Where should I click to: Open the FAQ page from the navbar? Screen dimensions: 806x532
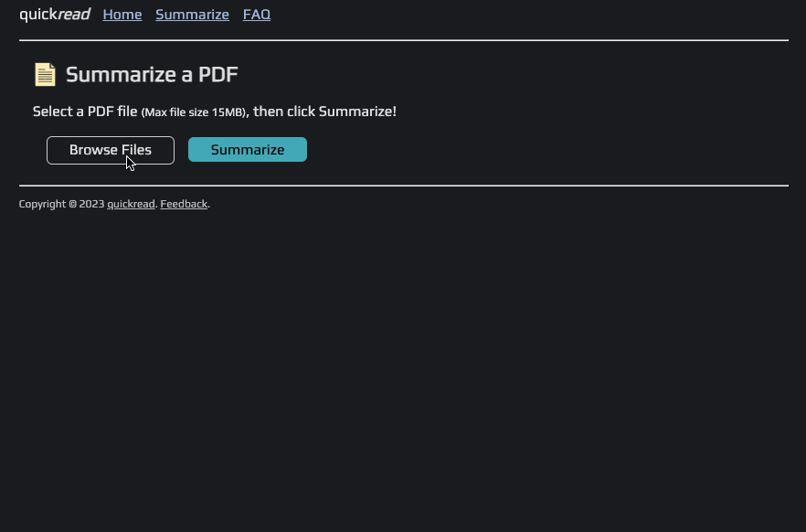pos(256,15)
